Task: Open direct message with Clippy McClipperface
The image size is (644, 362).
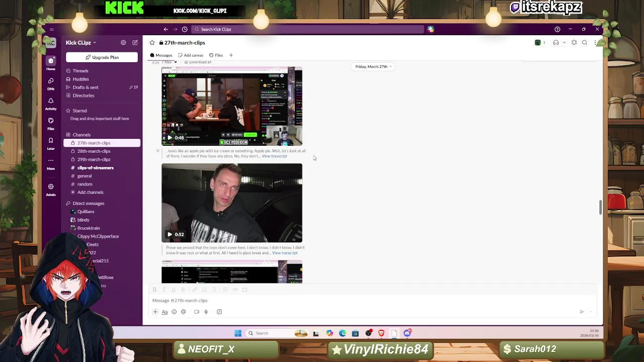Action: (x=98, y=236)
